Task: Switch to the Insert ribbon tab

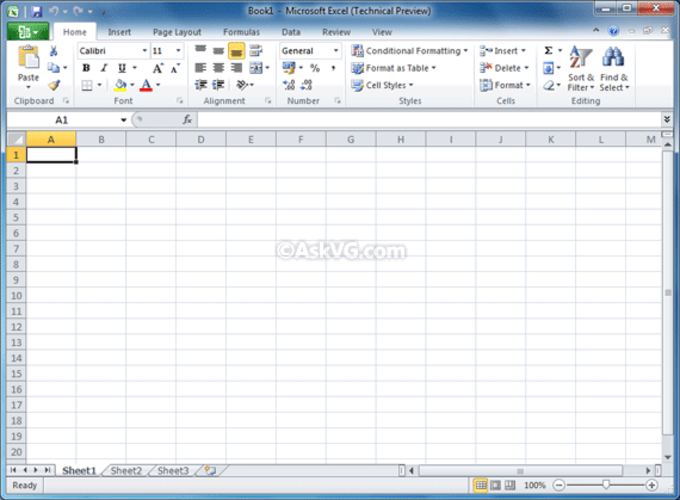Action: pyautogui.click(x=119, y=32)
